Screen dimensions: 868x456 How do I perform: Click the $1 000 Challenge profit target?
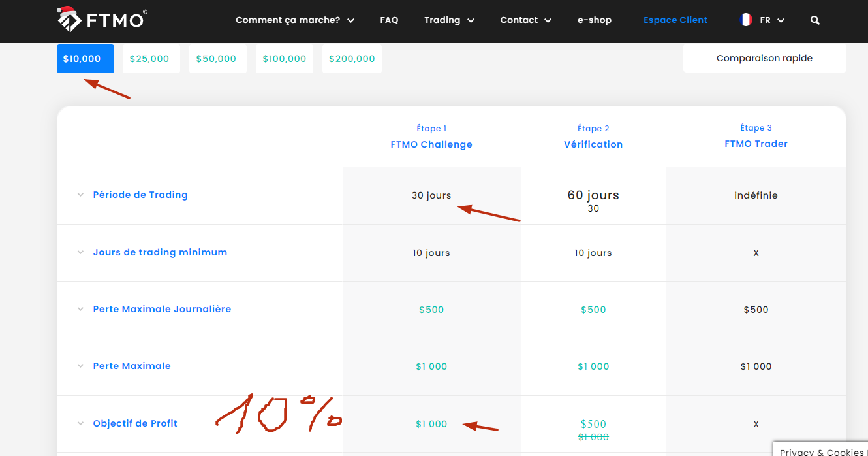431,424
